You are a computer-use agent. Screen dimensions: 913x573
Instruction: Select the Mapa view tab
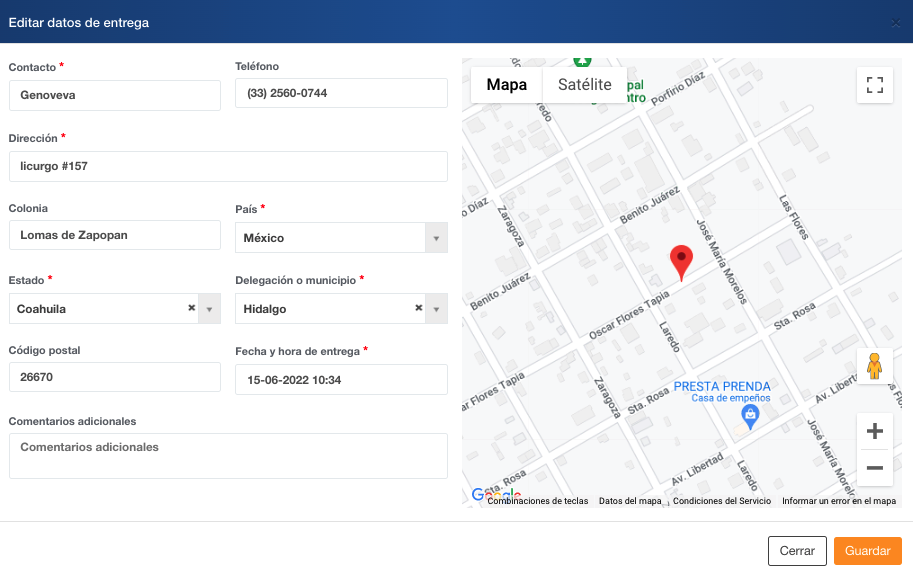coord(507,85)
